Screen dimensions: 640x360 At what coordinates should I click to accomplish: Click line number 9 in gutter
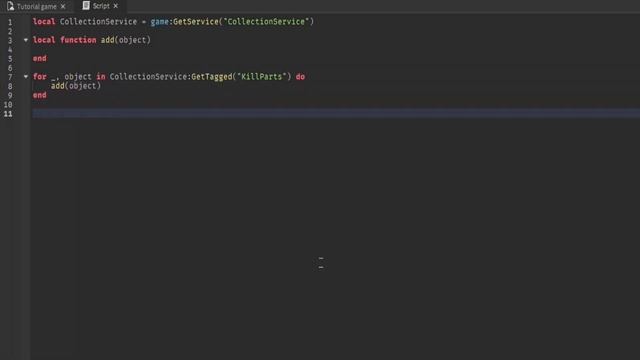[10, 96]
